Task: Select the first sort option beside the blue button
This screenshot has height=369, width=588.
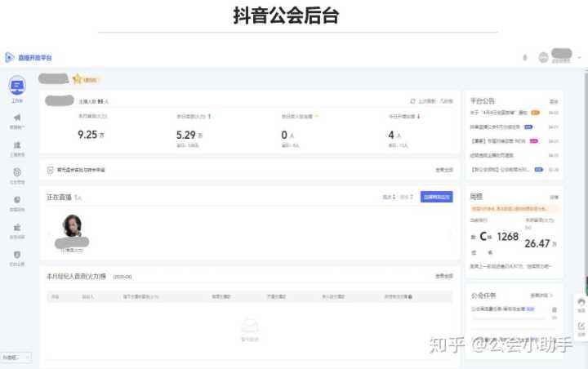Action: click(389, 197)
